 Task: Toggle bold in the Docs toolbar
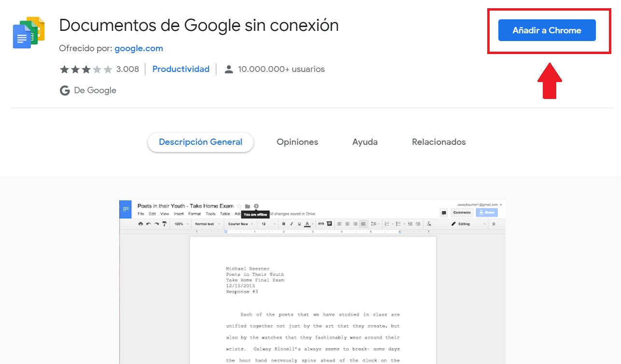tap(284, 224)
